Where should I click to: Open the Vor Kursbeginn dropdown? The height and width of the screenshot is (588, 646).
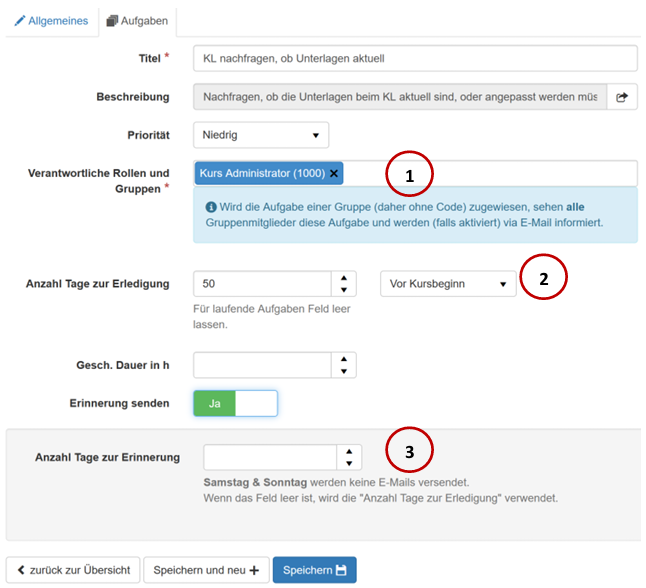coord(448,284)
